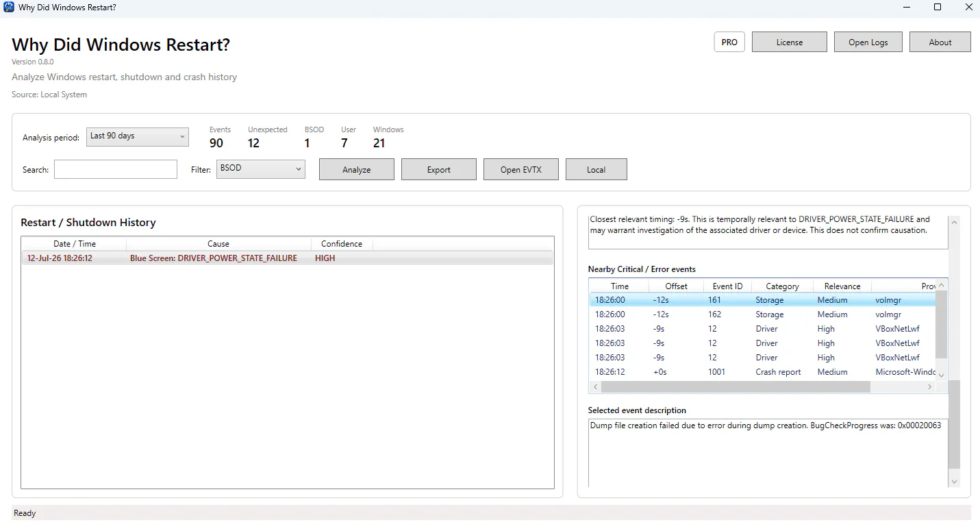
Task: Click the Selected event description text box
Action: coord(768,453)
